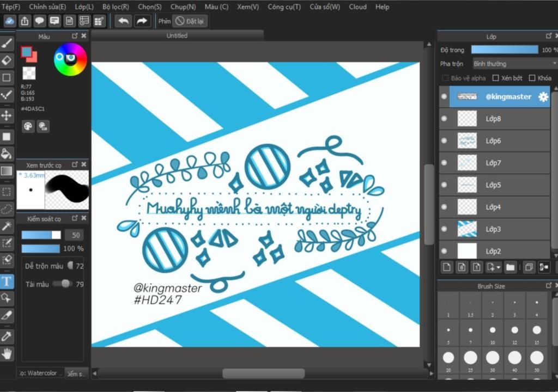This screenshot has width=558, height=392.
Task: Select brush size preset 50
Action: 537,360
